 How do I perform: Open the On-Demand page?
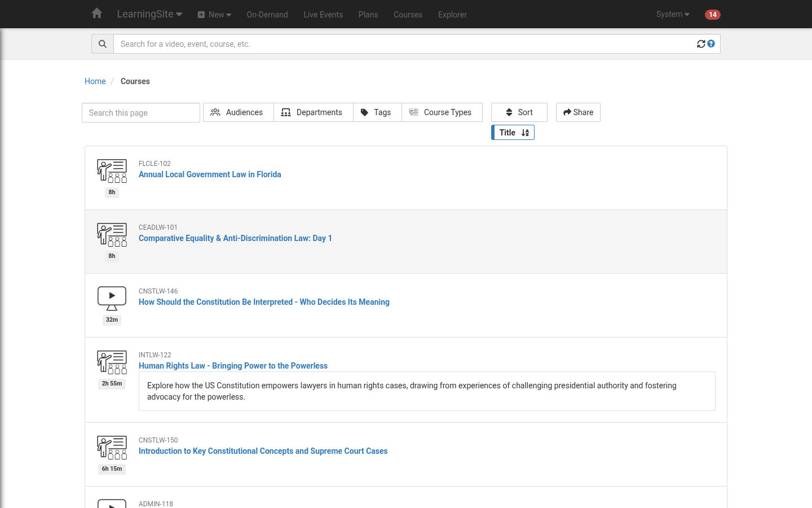click(x=267, y=15)
